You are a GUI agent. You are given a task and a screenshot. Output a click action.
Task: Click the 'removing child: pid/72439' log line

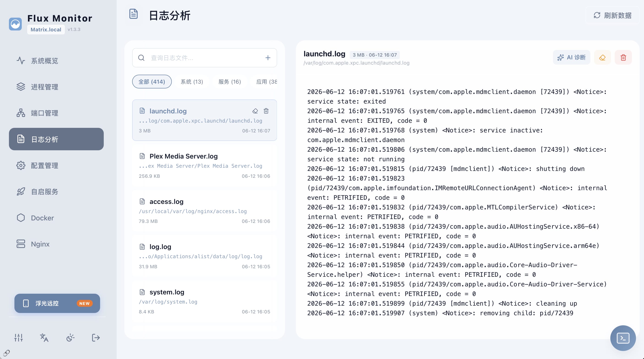(x=440, y=313)
